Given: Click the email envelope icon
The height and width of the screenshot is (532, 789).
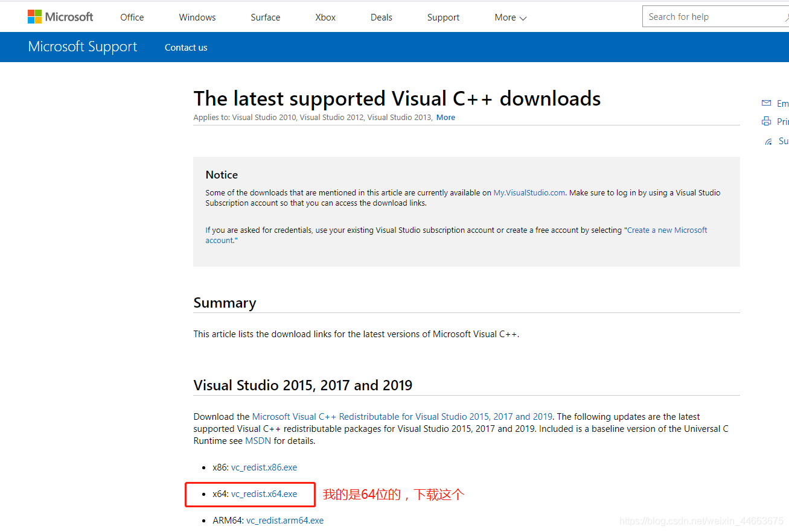Looking at the screenshot, I should click(767, 103).
